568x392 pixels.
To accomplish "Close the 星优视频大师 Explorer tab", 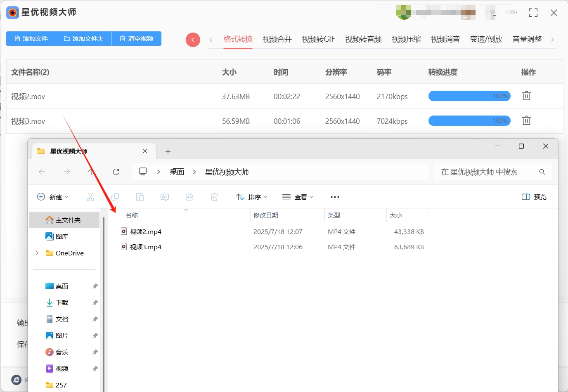I will 145,151.
